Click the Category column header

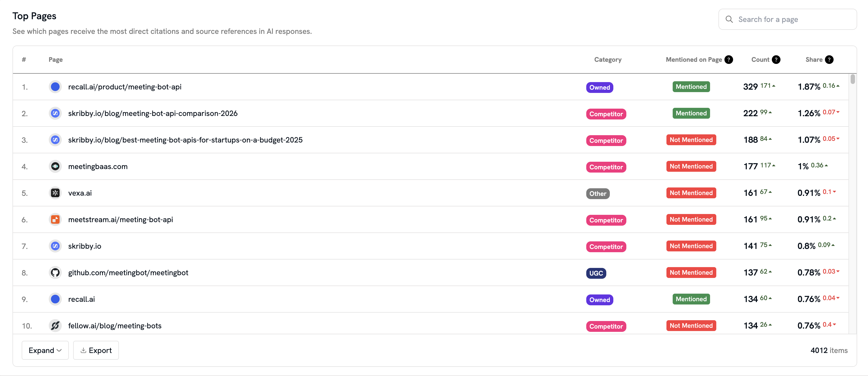[608, 60]
